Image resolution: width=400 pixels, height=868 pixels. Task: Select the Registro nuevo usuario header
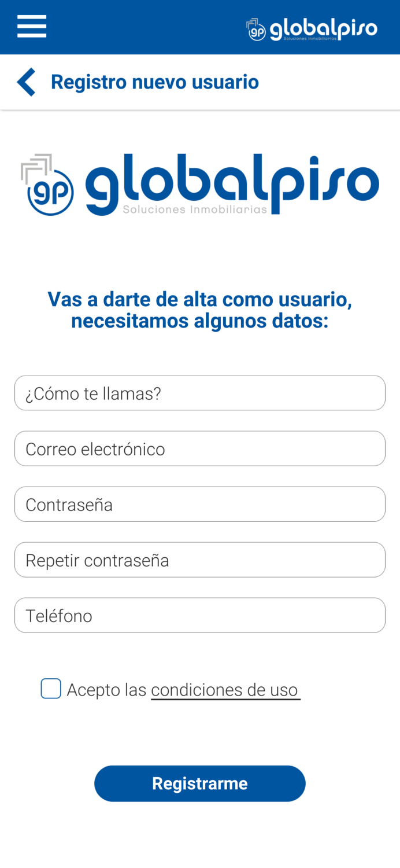tap(155, 81)
